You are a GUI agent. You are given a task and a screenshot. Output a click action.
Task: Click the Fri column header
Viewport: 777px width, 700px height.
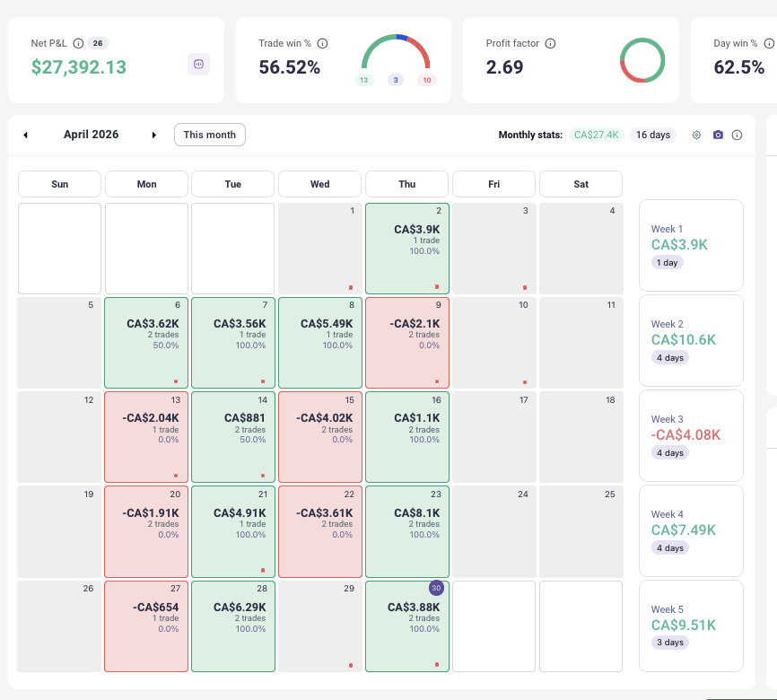[x=494, y=184]
